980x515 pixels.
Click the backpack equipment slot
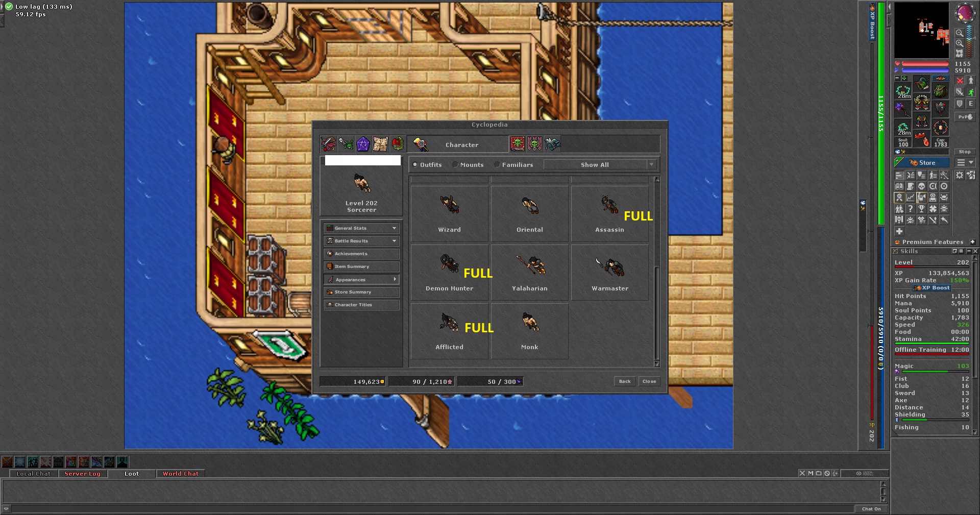coord(940,91)
